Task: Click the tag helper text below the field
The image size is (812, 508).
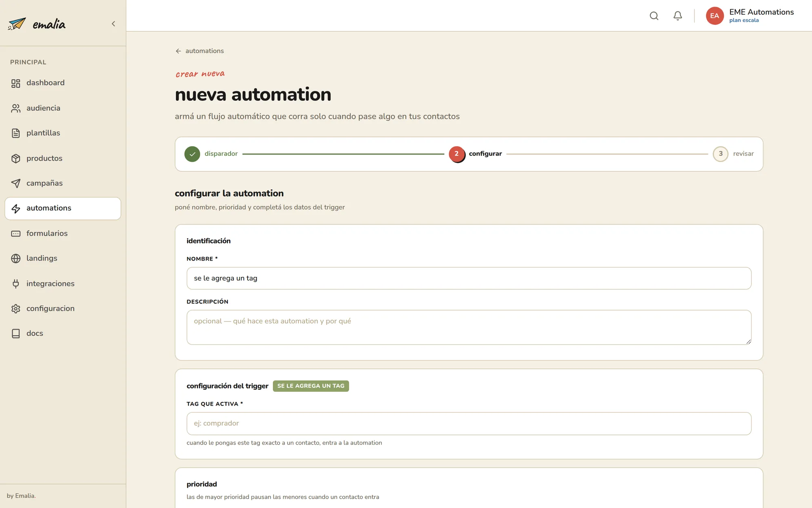Action: (284, 443)
